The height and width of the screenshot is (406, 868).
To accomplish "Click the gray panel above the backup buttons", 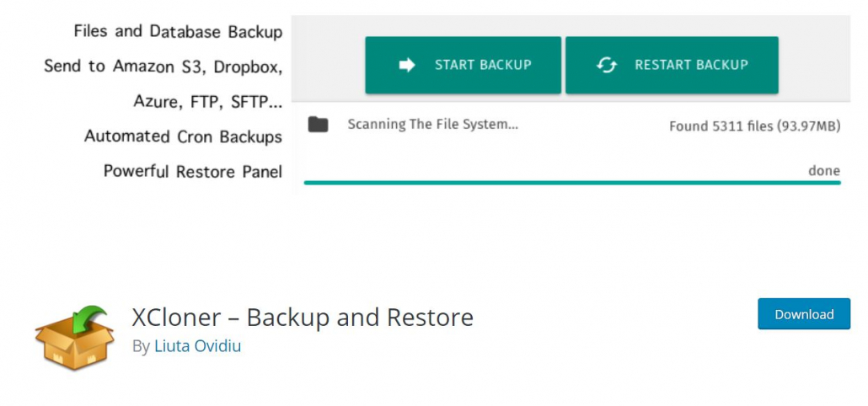I will (x=571, y=24).
